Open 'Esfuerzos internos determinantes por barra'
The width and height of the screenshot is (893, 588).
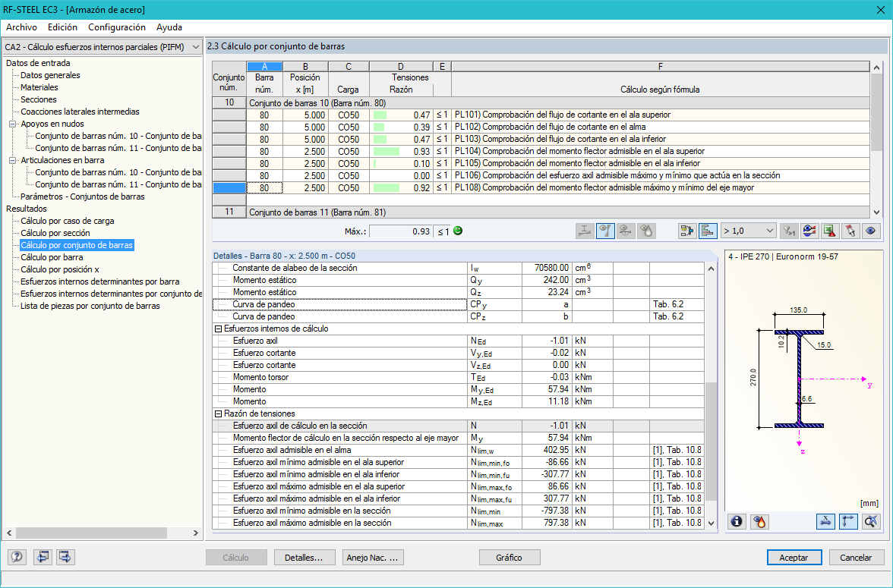(99, 281)
